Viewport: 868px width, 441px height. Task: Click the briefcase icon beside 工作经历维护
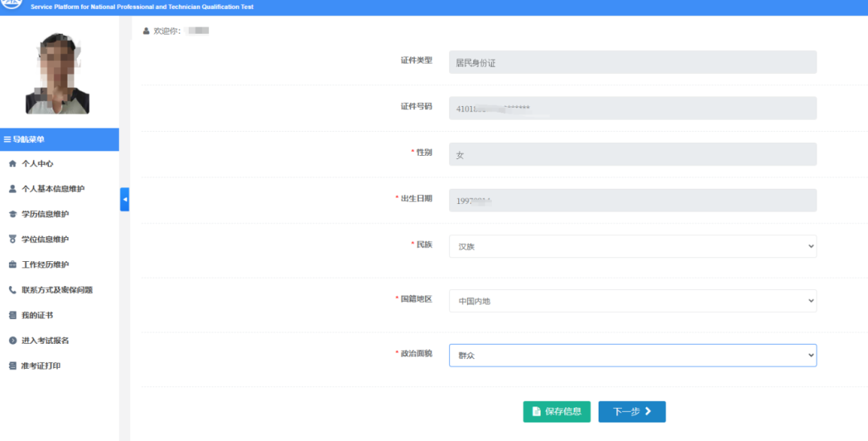click(13, 264)
